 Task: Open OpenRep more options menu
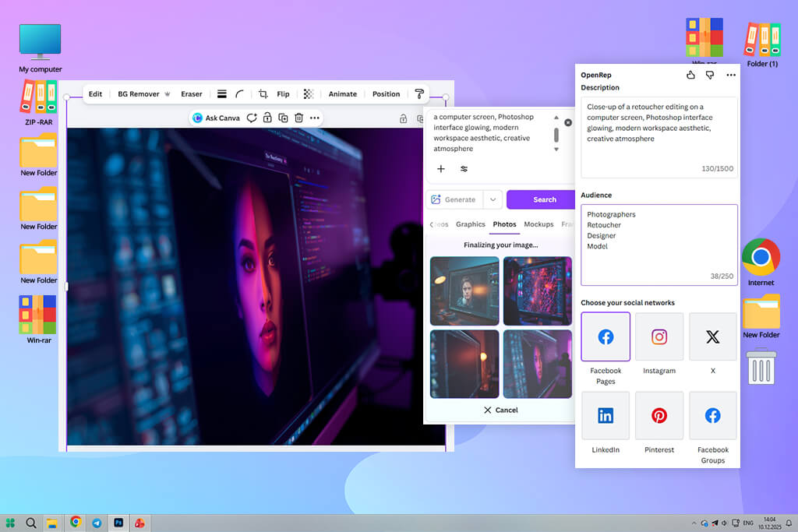tap(731, 76)
